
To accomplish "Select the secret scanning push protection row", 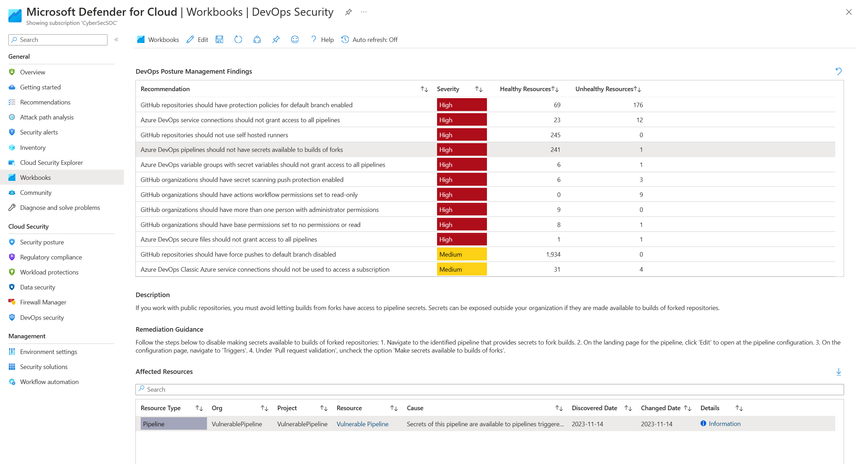I will (x=485, y=179).
